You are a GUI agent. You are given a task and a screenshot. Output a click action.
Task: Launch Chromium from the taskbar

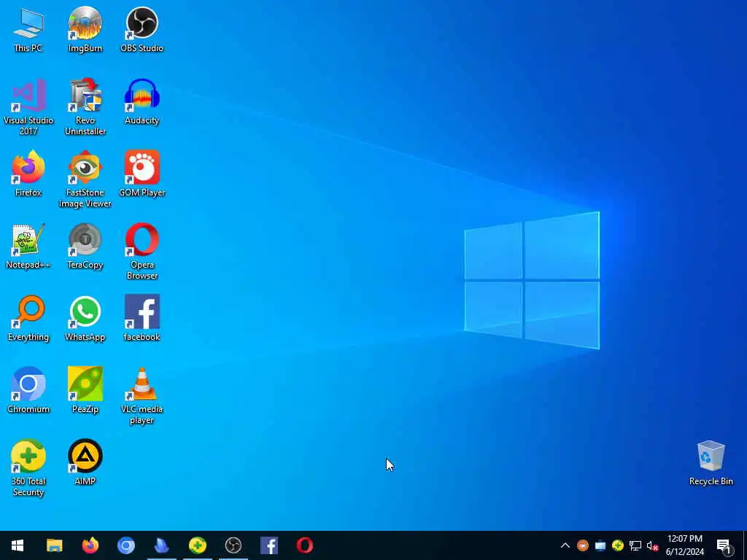(125, 545)
